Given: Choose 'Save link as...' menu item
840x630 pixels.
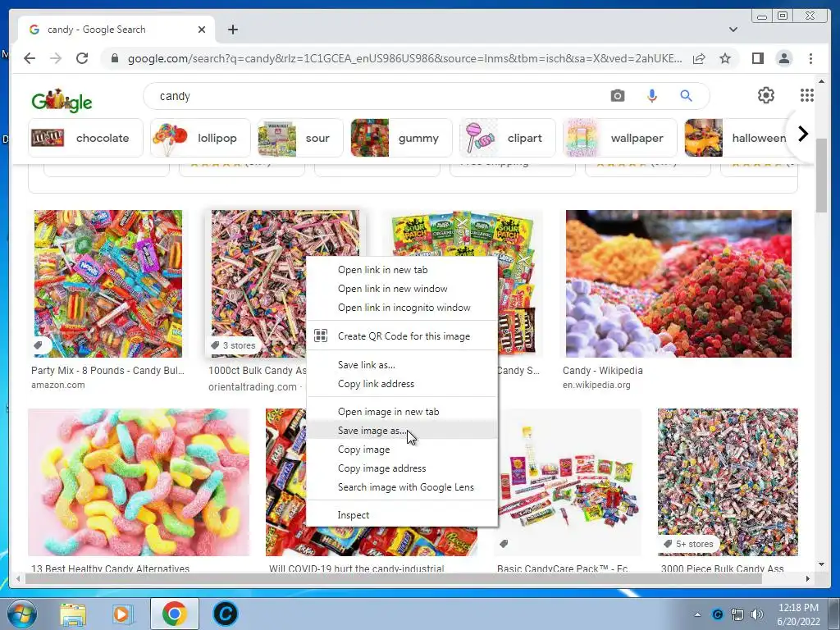Looking at the screenshot, I should [402, 365].
